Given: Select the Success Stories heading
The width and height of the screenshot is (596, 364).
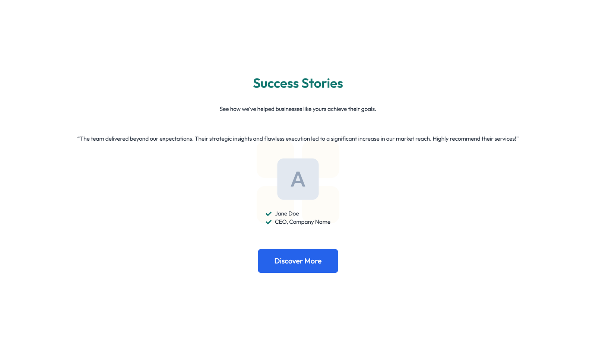Looking at the screenshot, I should (x=298, y=83).
